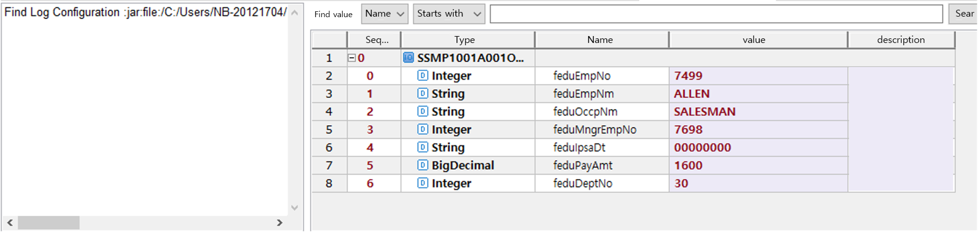Click the feduEmpNo name cell

point(602,75)
